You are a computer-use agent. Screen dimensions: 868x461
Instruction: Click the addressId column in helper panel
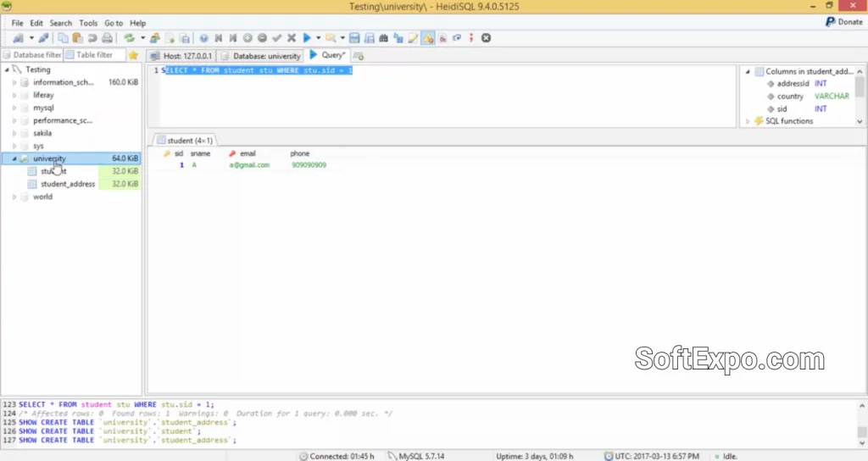pos(793,84)
